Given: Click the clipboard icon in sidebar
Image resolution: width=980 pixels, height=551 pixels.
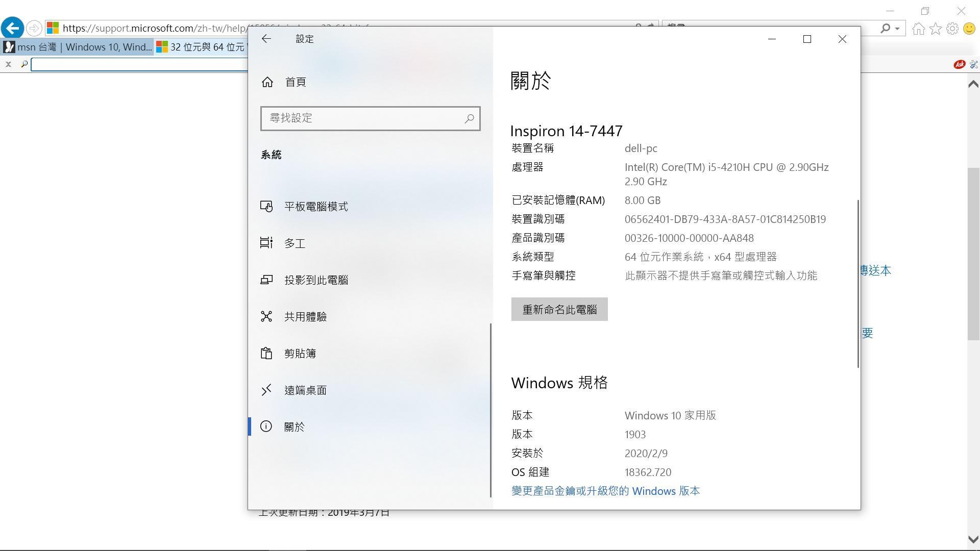Looking at the screenshot, I should (266, 353).
